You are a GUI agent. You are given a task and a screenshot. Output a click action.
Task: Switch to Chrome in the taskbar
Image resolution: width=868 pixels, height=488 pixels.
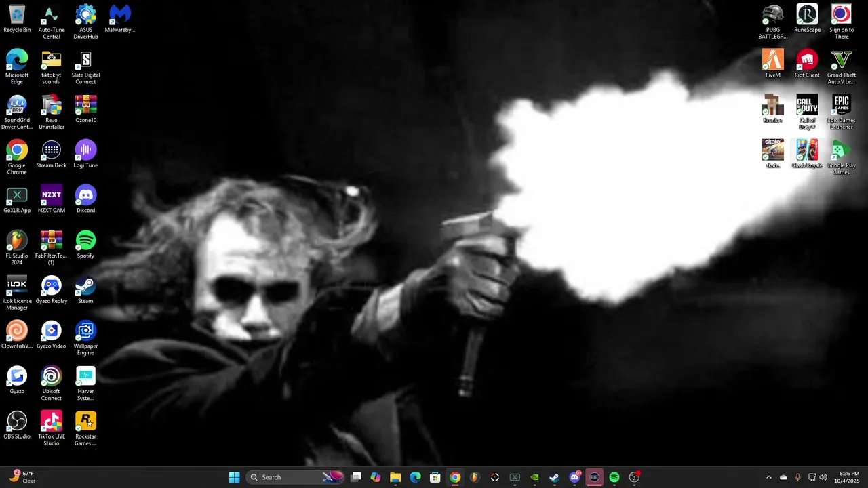click(x=455, y=477)
